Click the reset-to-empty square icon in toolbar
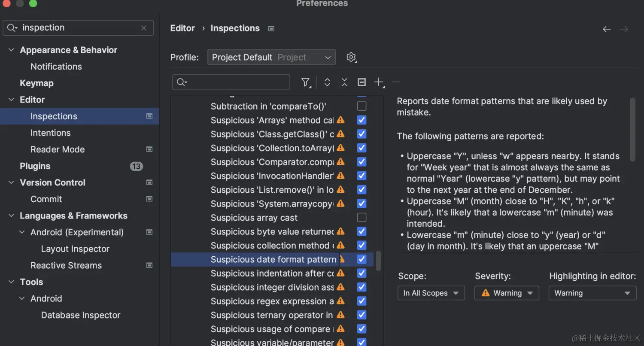Viewport: 644px width, 346px height. pos(361,82)
